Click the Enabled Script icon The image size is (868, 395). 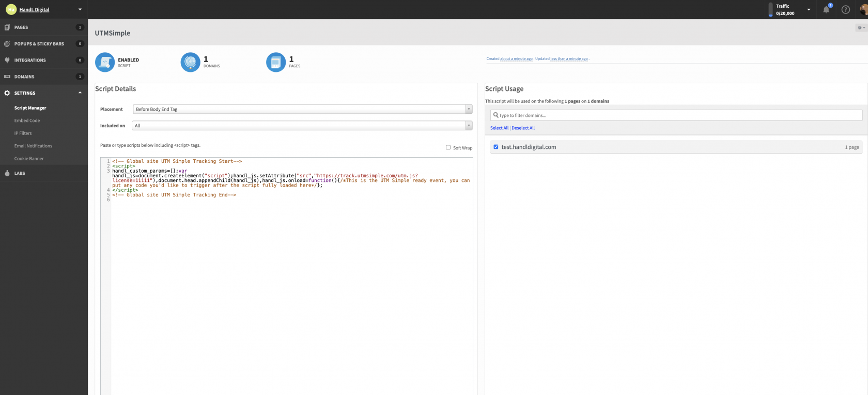point(105,63)
